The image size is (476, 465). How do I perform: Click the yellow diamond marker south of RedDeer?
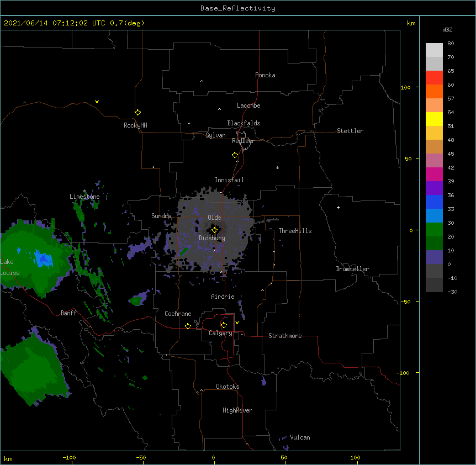235,155
